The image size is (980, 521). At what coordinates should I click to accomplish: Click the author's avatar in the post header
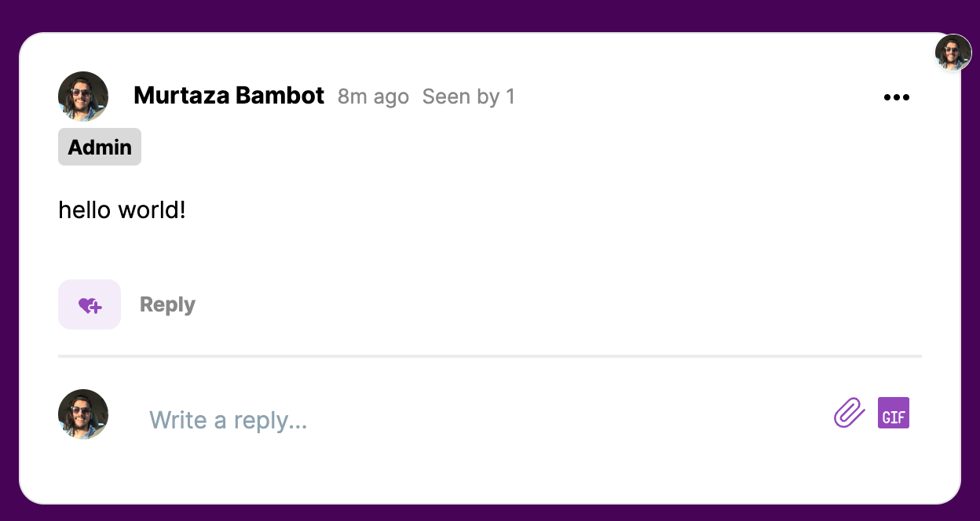point(83,97)
